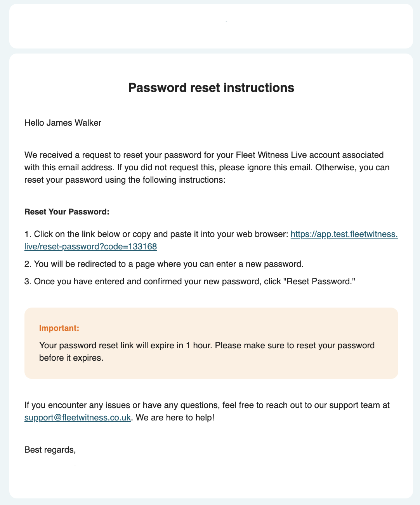Open the fleetwitness reset-password link
Screen dimensions: 420x505
[344, 234]
